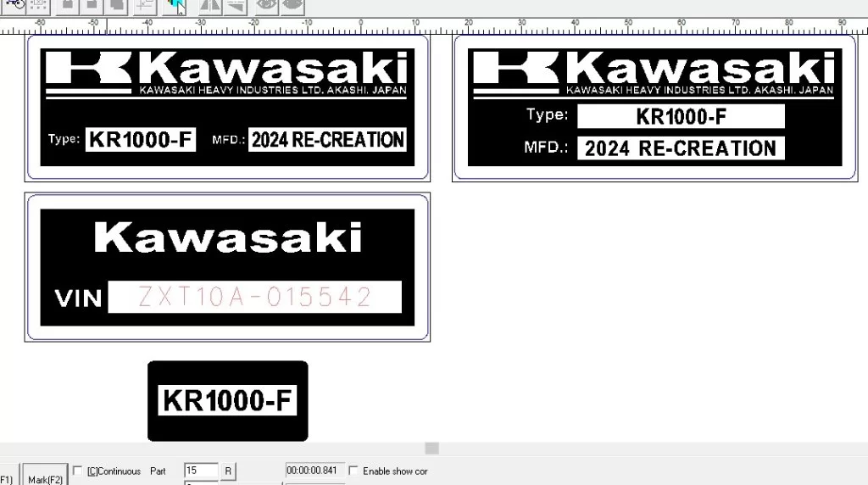Click the Part count field showing 15
The image size is (868, 485).
pyautogui.click(x=201, y=471)
